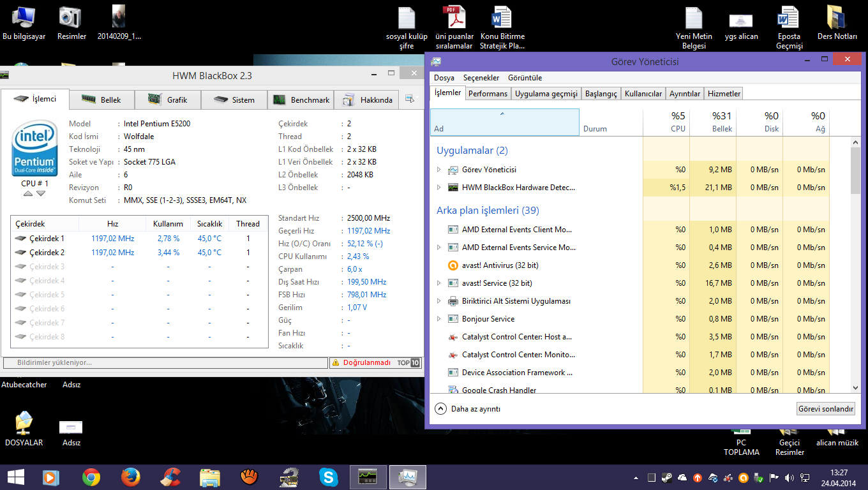Expand the Görev Yöneticisi process row

[438, 170]
